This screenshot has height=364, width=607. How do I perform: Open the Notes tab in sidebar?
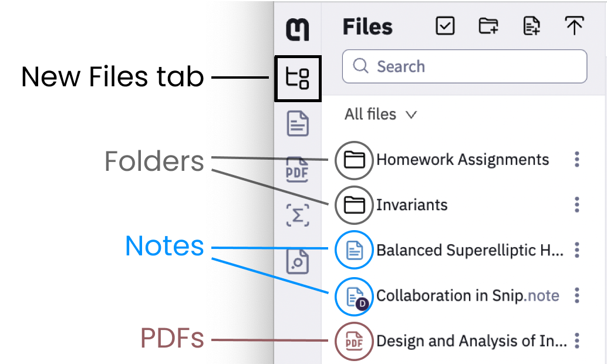point(298,124)
